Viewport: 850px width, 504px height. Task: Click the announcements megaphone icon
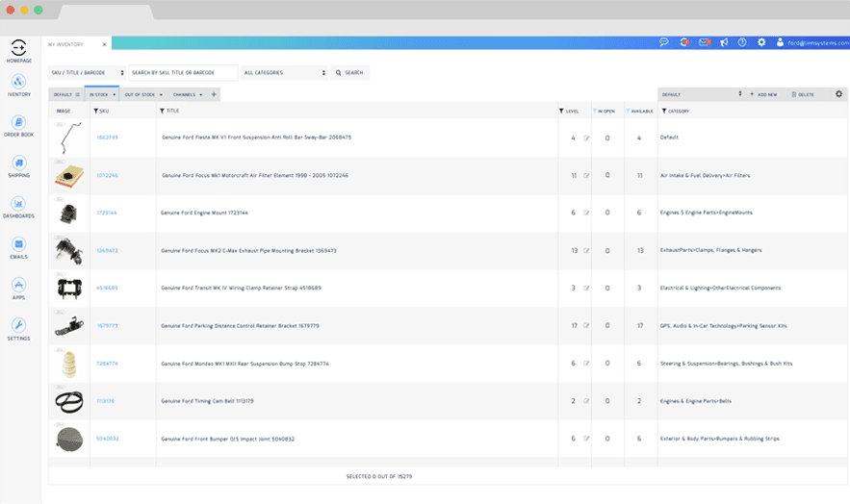pos(723,42)
